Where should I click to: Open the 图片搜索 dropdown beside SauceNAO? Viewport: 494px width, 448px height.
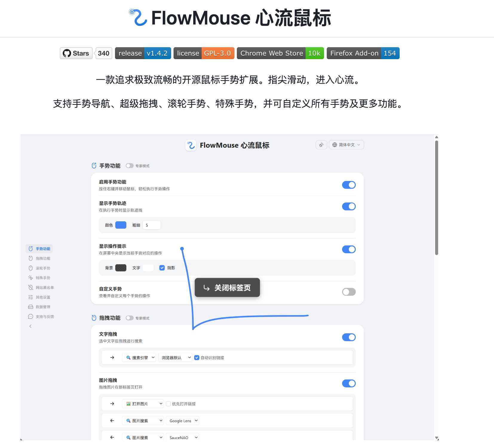143,437
